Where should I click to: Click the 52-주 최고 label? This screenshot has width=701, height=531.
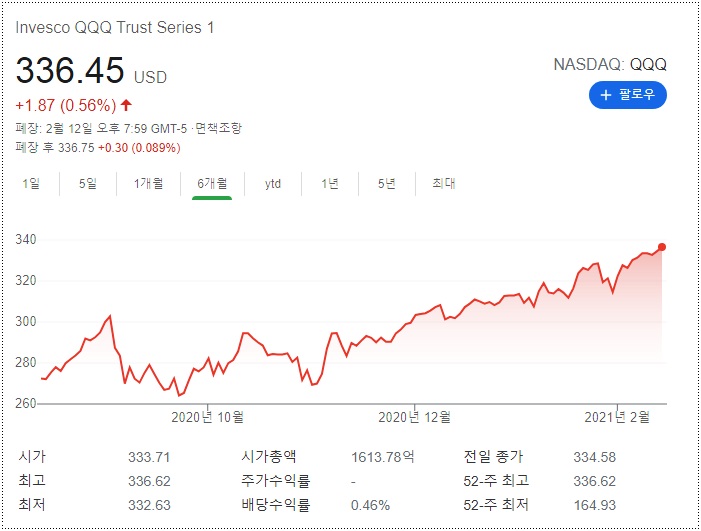pyautogui.click(x=496, y=480)
